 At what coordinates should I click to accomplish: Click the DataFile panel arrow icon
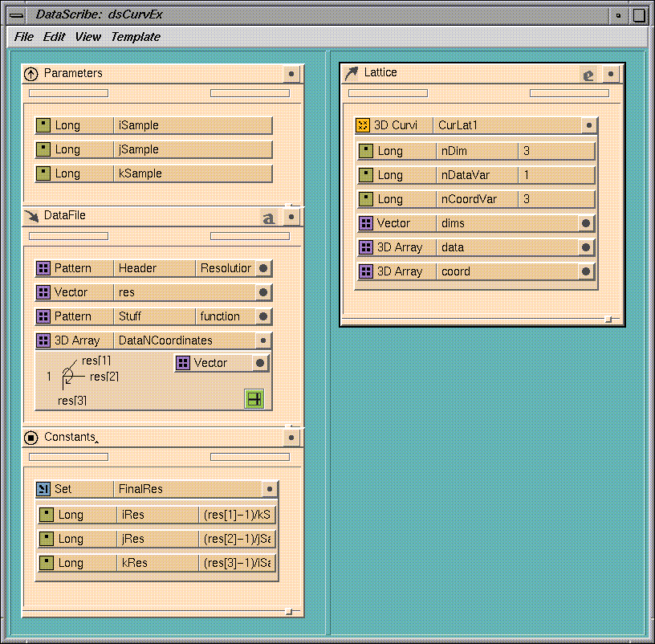tap(31, 216)
